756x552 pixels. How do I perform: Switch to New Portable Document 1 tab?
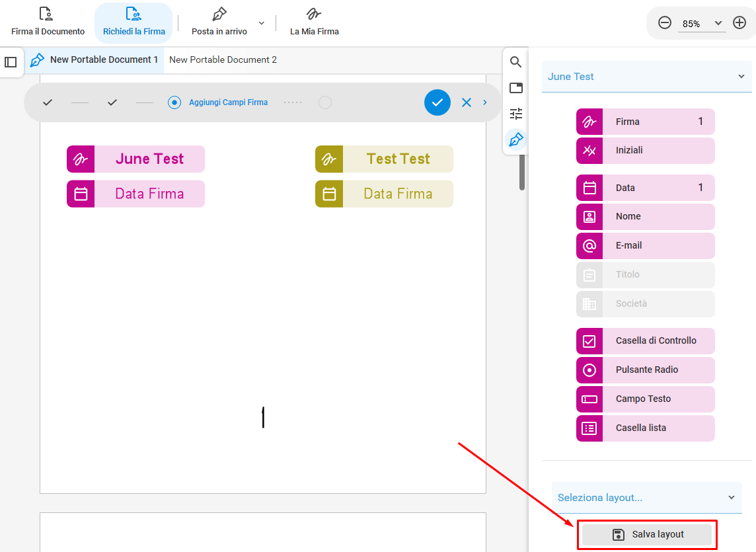click(x=94, y=60)
